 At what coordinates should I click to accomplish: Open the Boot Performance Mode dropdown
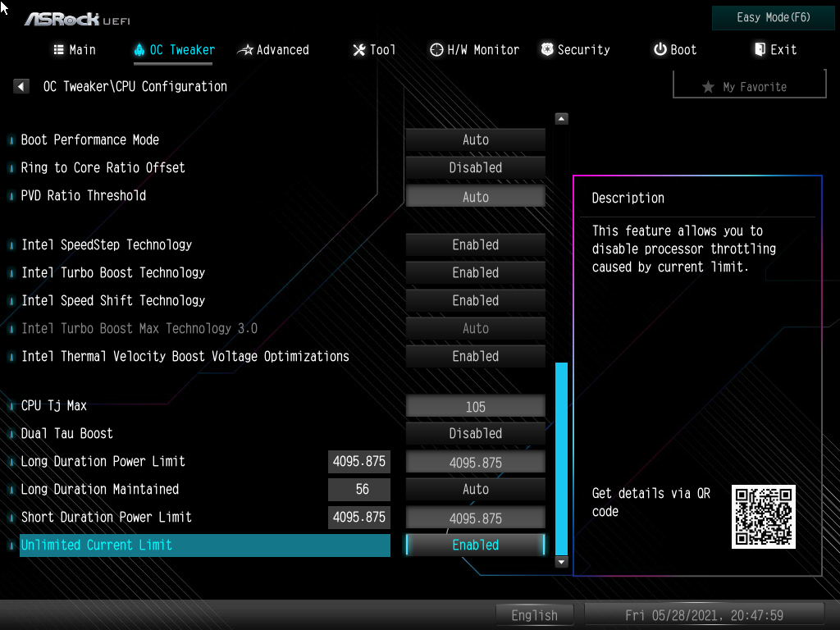click(x=475, y=139)
